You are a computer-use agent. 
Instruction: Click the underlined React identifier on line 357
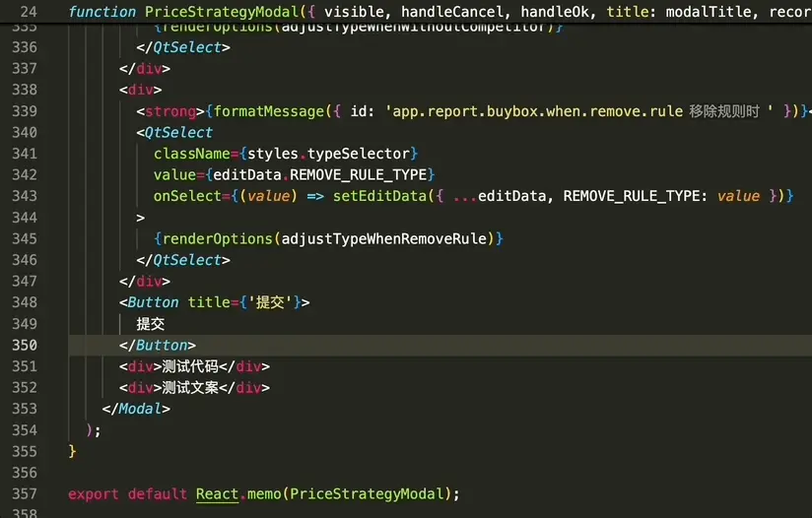coord(217,493)
